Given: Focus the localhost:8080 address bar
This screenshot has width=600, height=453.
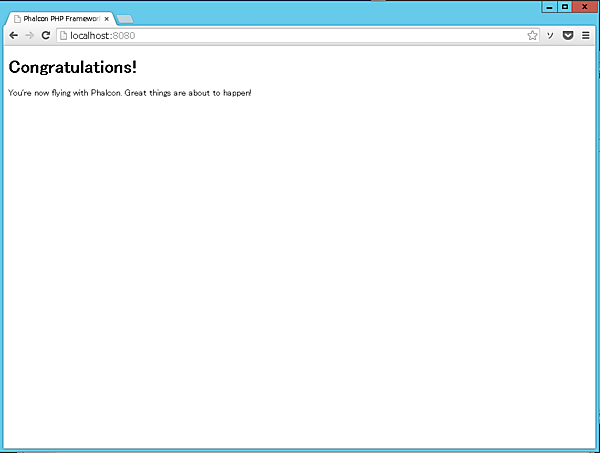Looking at the screenshot, I should coord(298,36).
